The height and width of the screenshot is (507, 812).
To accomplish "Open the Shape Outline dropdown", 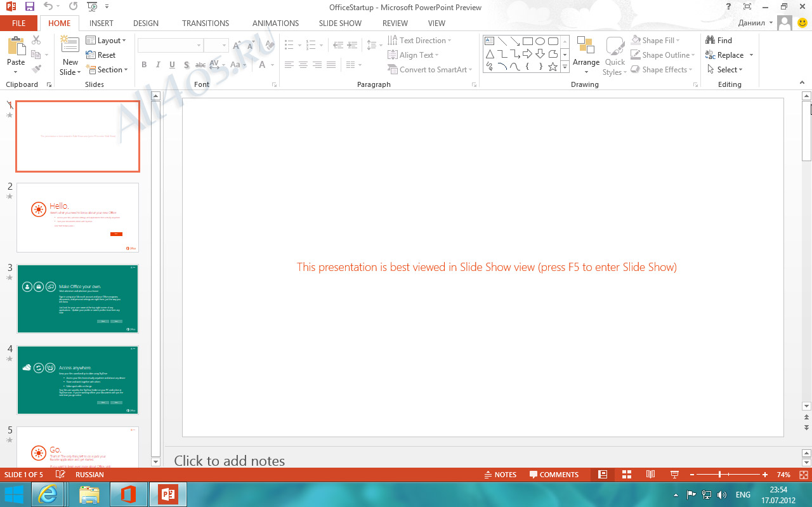I will tap(663, 55).
